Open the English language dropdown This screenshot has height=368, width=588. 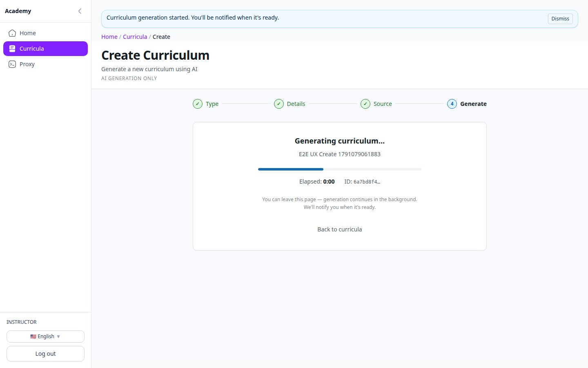pos(45,337)
